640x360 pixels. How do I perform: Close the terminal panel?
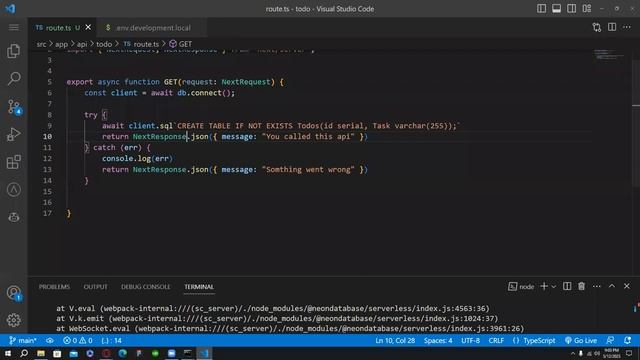point(627,287)
